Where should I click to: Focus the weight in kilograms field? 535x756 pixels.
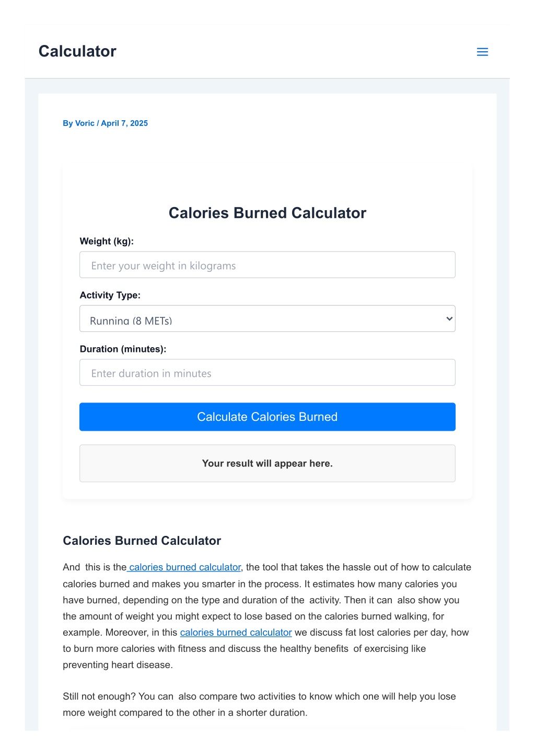point(267,265)
